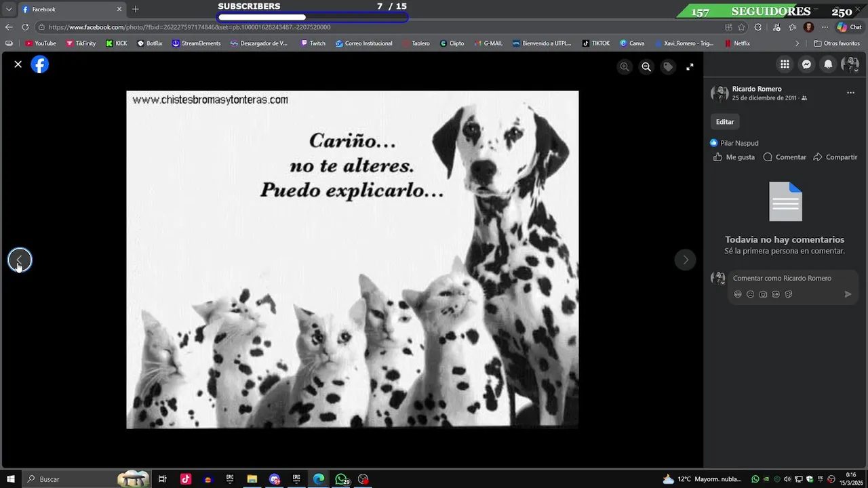
Task: Select the Facebook browser tab
Action: click(x=72, y=9)
